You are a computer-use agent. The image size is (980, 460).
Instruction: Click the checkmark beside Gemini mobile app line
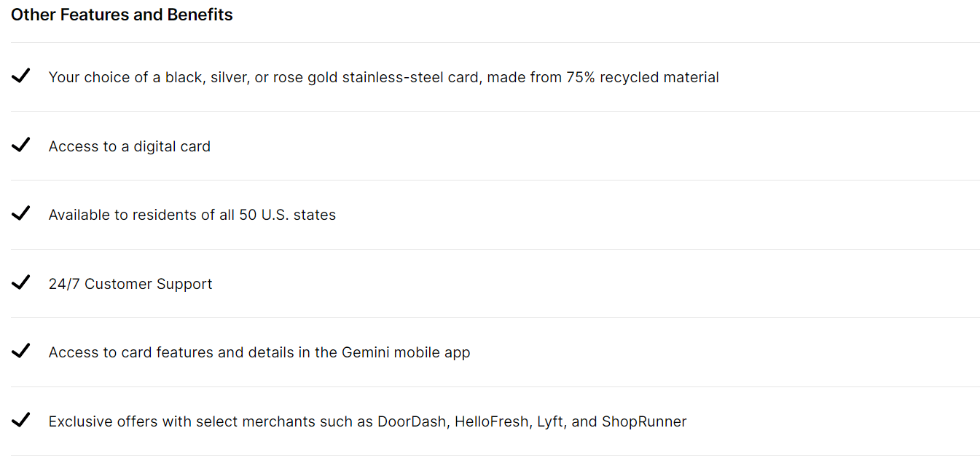21,351
